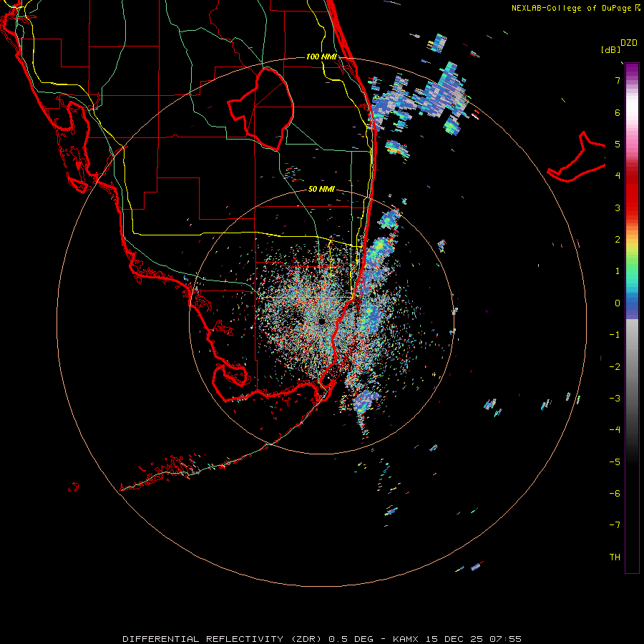Click "DIFFERENTIAL REFLECTIVITY" in the bottom caption
The image size is (644, 644).
[203, 639]
